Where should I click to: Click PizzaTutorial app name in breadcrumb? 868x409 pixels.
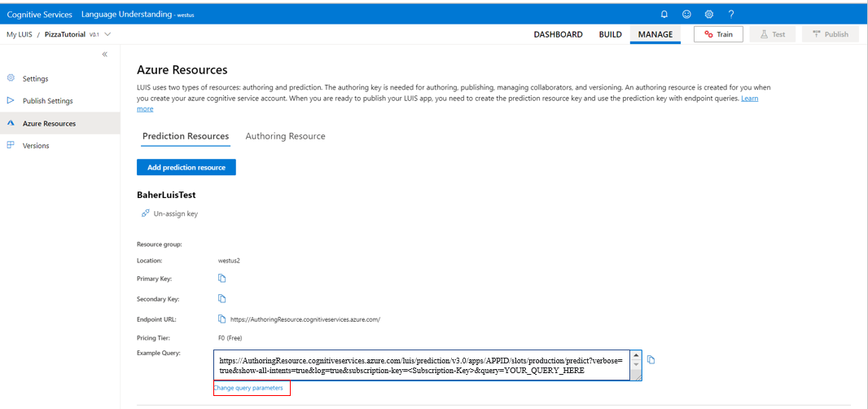(65, 34)
